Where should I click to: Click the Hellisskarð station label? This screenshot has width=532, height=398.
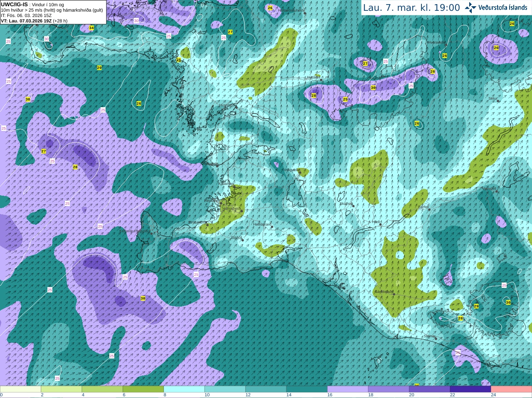(262, 224)
